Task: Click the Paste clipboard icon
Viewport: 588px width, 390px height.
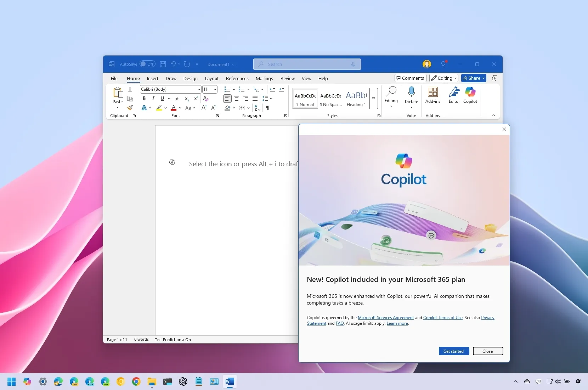Action: point(118,93)
